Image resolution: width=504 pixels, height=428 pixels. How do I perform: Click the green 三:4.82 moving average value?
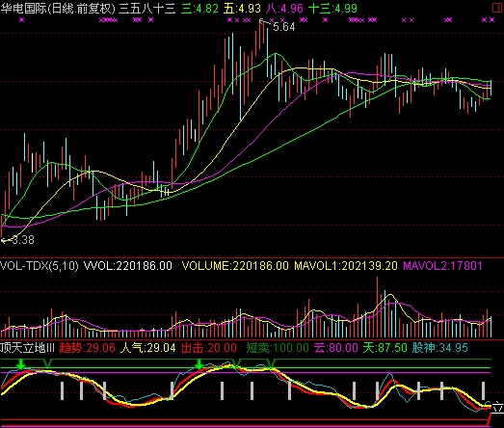[x=199, y=8]
